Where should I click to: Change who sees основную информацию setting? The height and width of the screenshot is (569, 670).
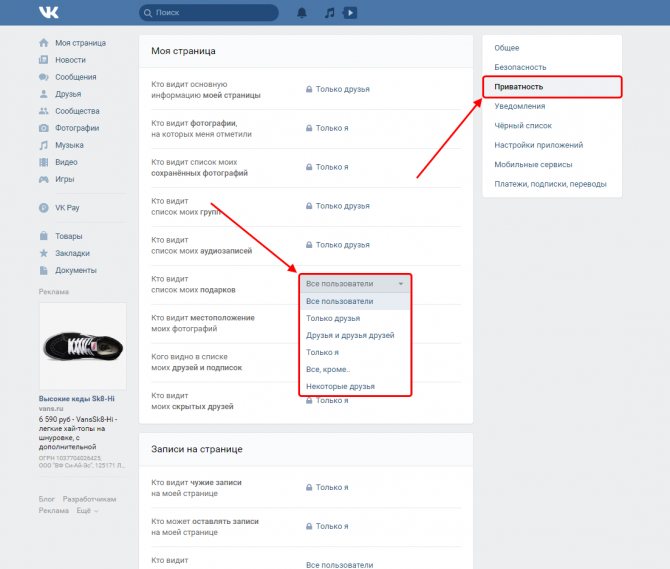click(338, 89)
